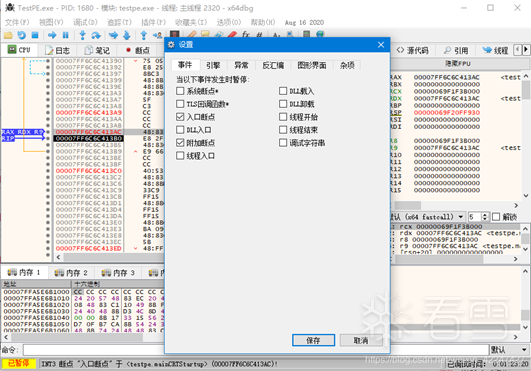Image resolution: width=531 pixels, height=371 pixels.
Task: Close the 设置 dialog with X
Action: click(381, 45)
